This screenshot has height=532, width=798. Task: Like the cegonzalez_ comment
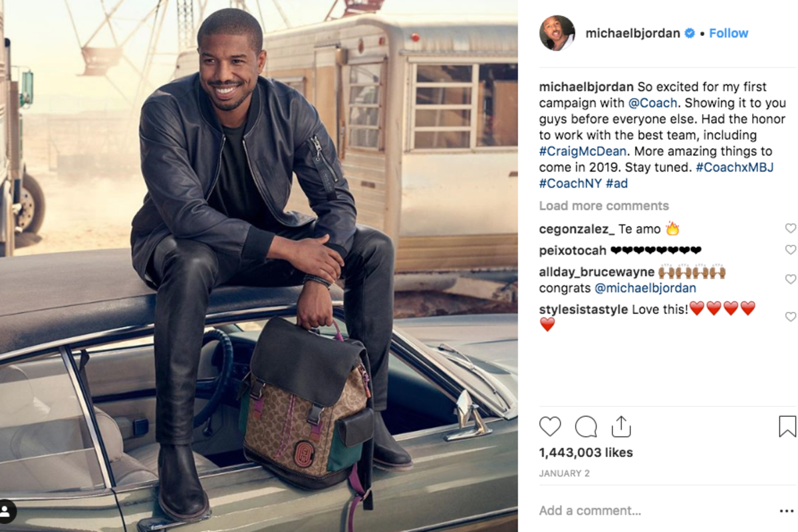pyautogui.click(x=791, y=228)
